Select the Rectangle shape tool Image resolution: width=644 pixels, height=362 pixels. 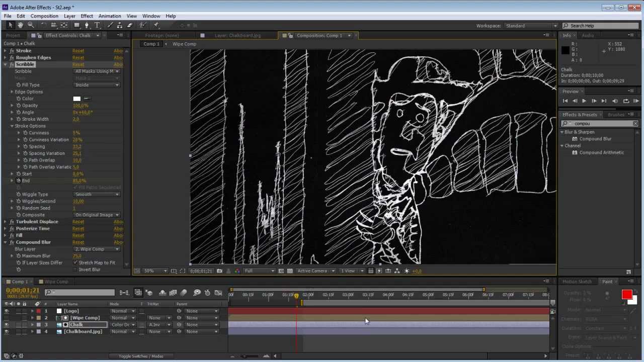pyautogui.click(x=76, y=25)
